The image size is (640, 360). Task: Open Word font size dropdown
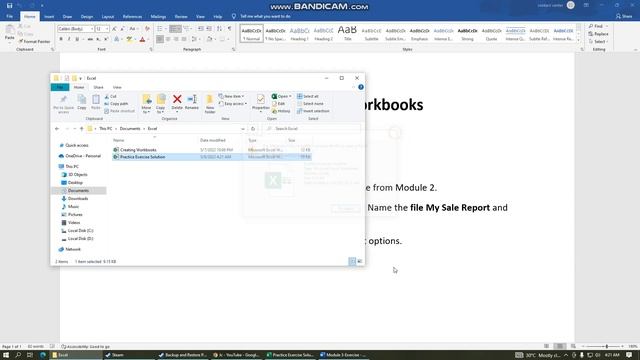pyautogui.click(x=107, y=29)
